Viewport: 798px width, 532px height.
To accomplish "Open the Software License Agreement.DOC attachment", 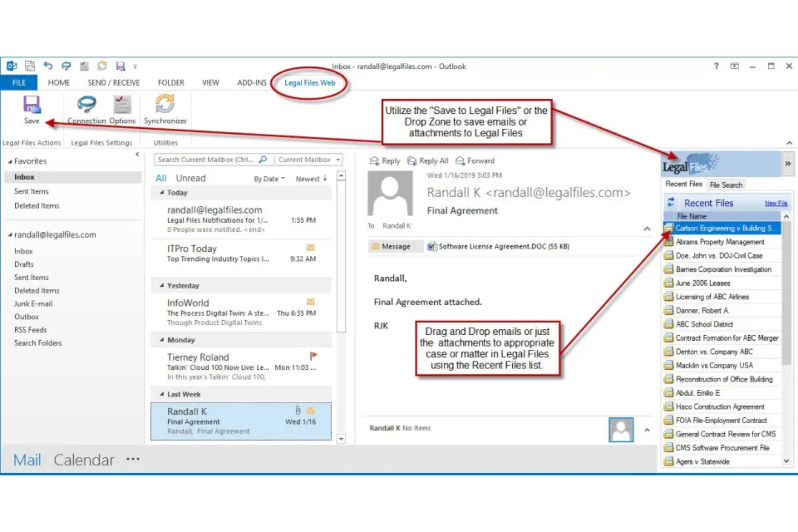I will click(x=498, y=246).
